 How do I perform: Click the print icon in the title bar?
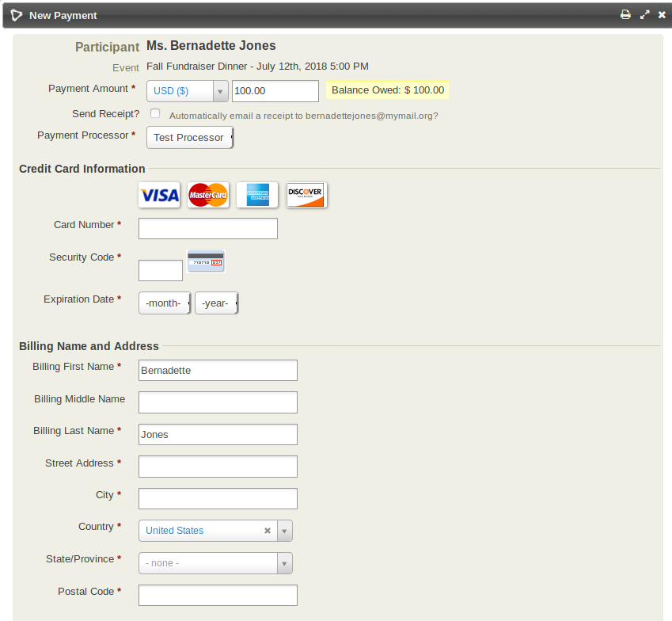[625, 14]
